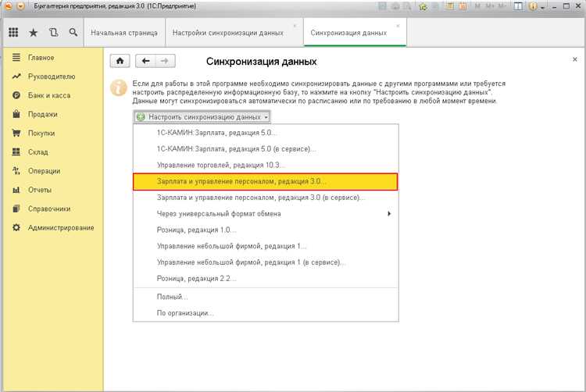Open the panel layout settings icon
The image size is (586, 392).
click(518, 6)
